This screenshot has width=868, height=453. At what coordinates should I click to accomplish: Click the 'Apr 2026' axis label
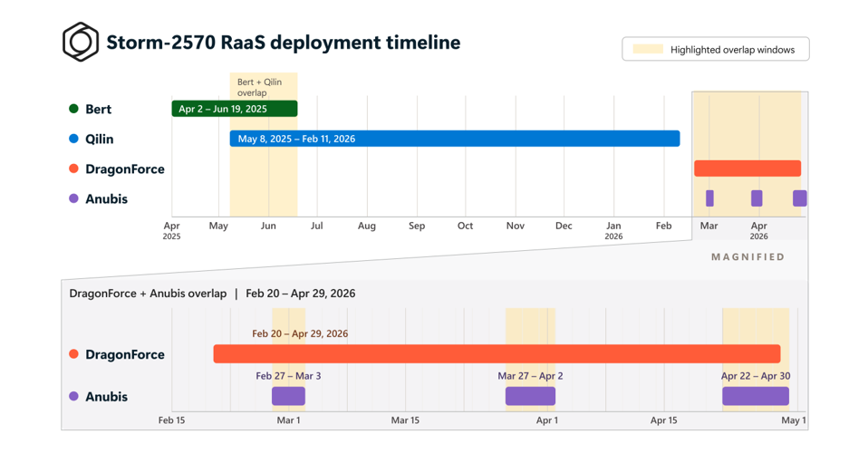pyautogui.click(x=759, y=230)
